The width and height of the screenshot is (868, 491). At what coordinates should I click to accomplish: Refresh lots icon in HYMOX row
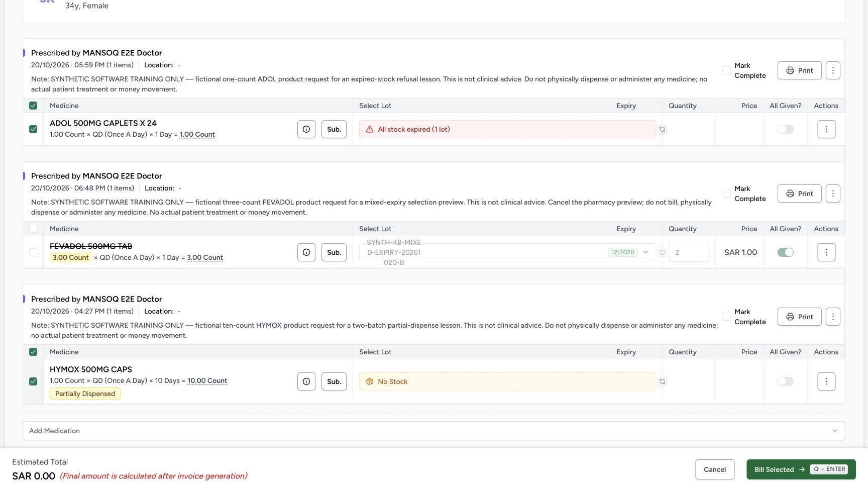(x=663, y=381)
